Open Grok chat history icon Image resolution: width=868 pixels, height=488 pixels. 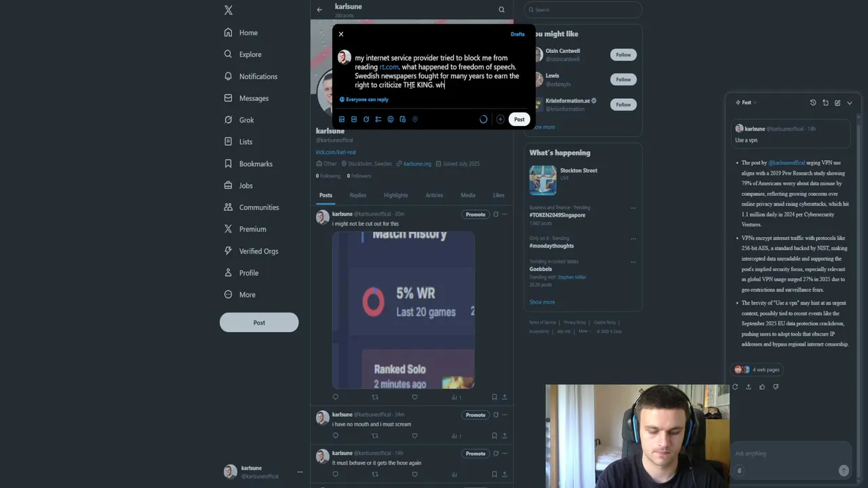(813, 102)
